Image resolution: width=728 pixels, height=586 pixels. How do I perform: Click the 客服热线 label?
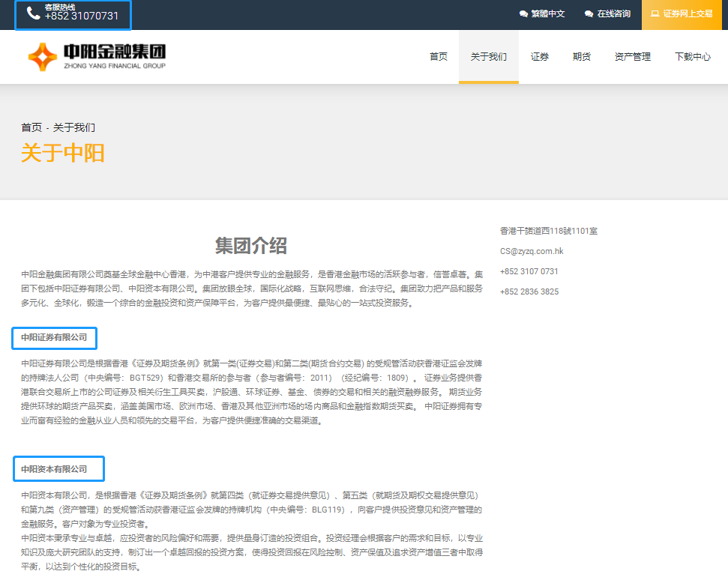tap(60, 7)
